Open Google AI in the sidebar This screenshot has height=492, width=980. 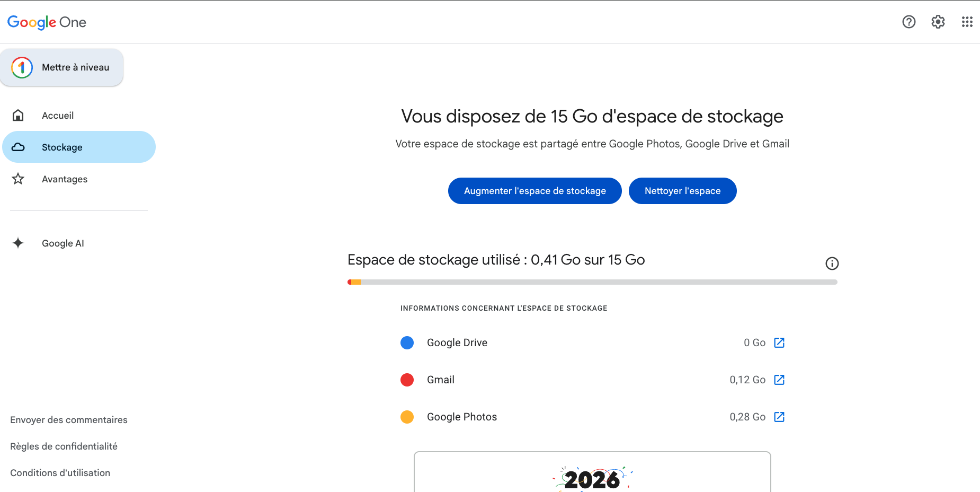coord(63,243)
